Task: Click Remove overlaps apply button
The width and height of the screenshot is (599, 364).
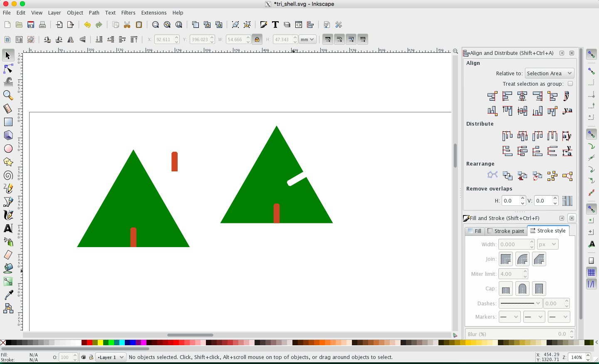Action: 567,201
